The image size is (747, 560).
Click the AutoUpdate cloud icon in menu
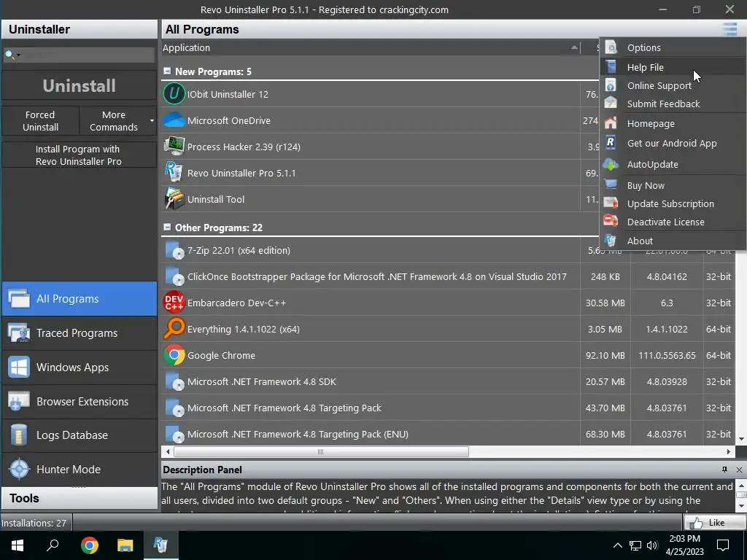click(611, 164)
